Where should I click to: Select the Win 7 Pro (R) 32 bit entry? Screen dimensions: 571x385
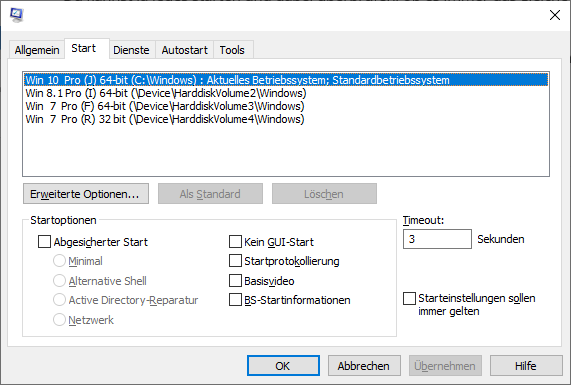(x=286, y=119)
